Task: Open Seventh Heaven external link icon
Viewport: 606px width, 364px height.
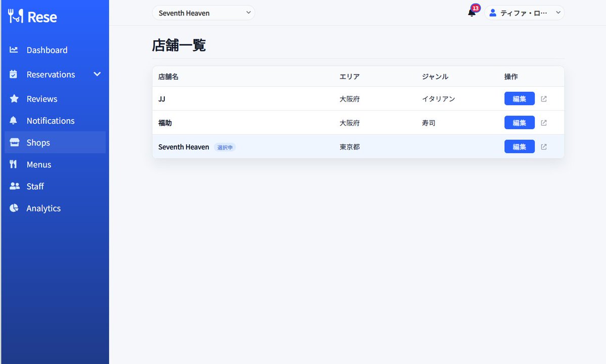Action: [544, 147]
